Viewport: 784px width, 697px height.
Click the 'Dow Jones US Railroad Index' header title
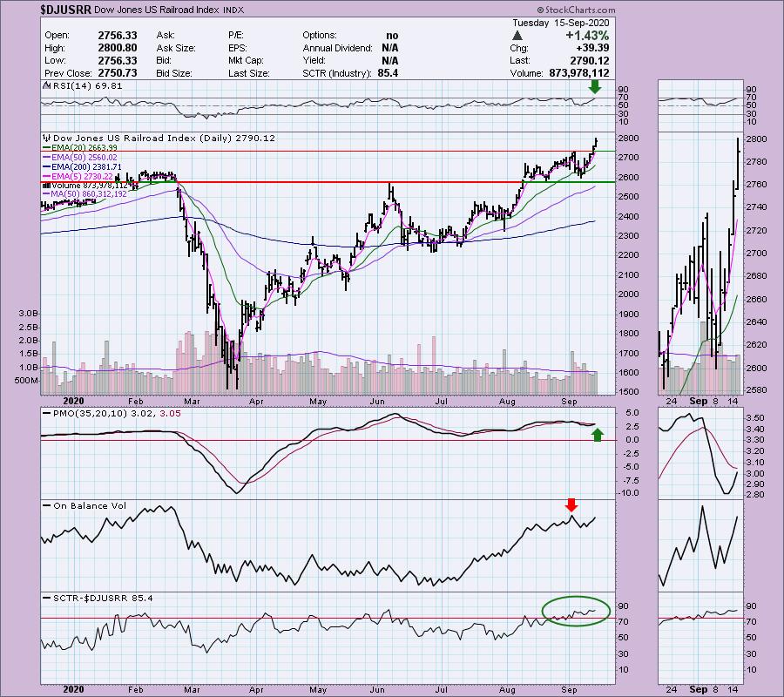pyautogui.click(x=156, y=10)
